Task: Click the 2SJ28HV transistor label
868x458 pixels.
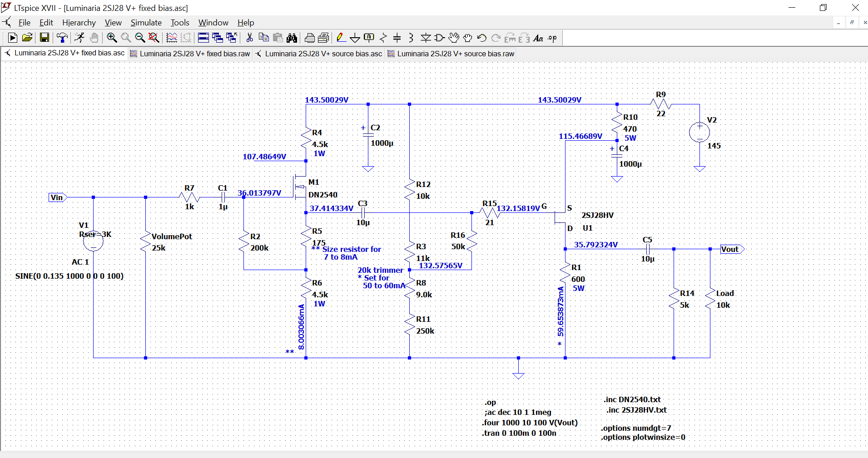Action: [x=597, y=215]
